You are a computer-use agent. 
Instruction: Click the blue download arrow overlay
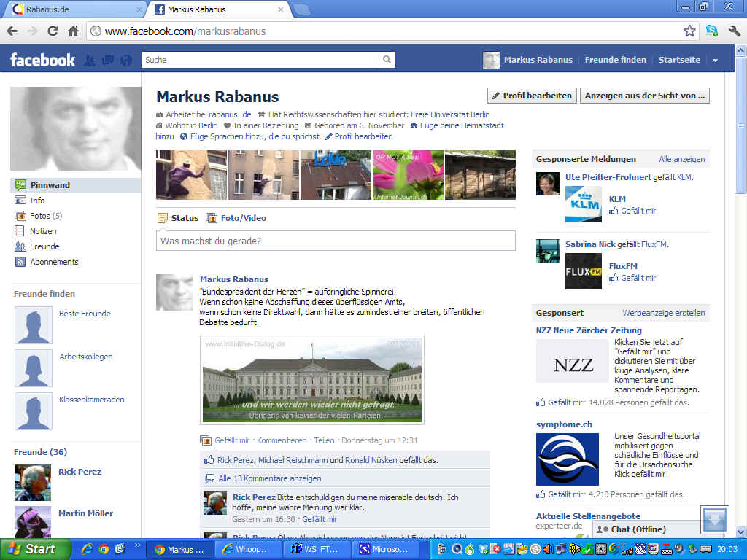(x=715, y=520)
